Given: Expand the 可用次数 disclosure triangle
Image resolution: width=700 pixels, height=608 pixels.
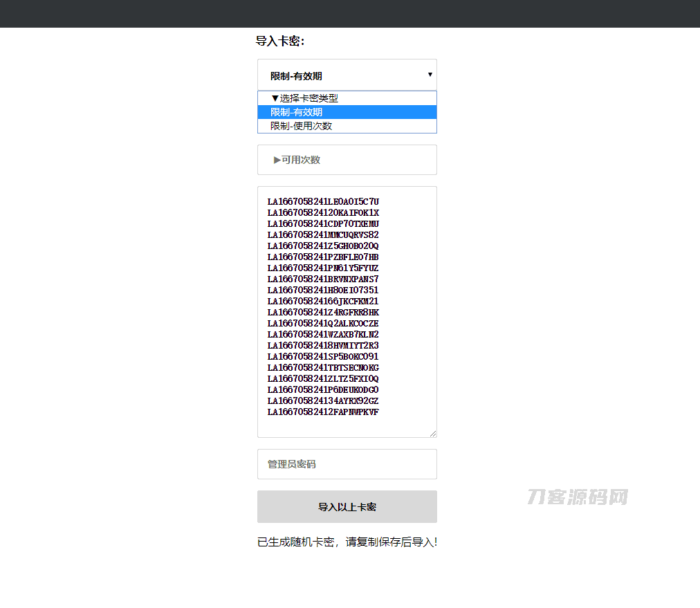Looking at the screenshot, I should (275, 160).
